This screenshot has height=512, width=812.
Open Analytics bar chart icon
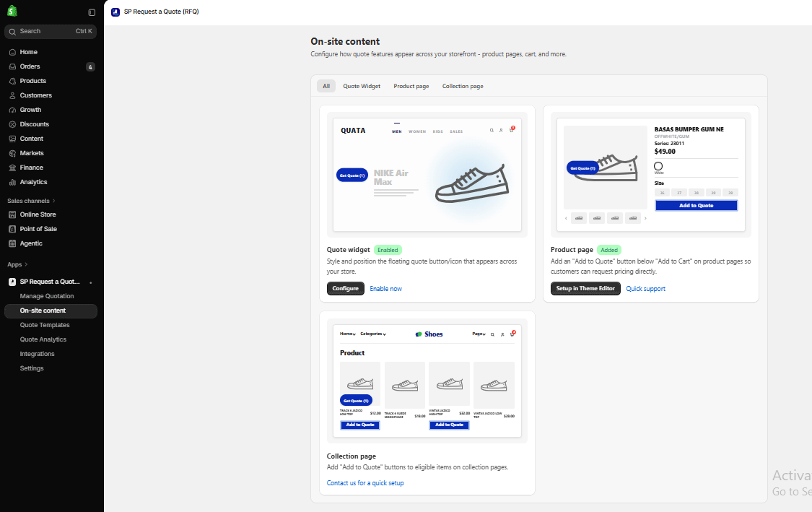12,183
